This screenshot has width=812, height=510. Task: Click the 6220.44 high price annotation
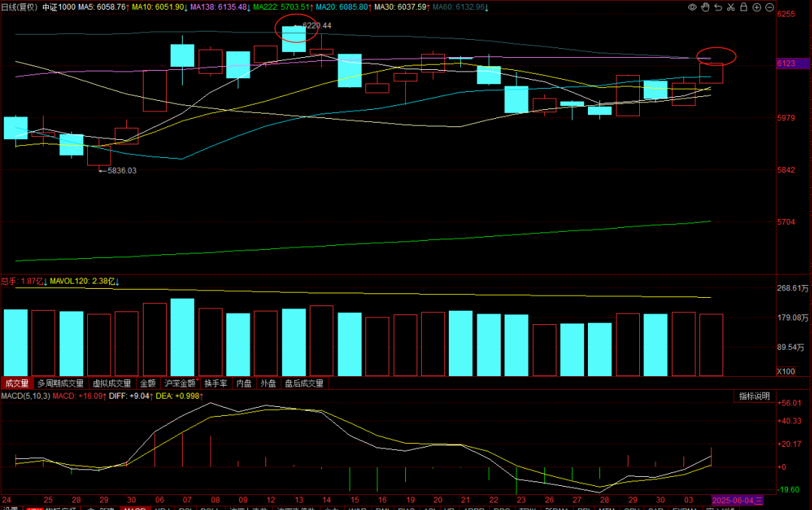pos(317,26)
